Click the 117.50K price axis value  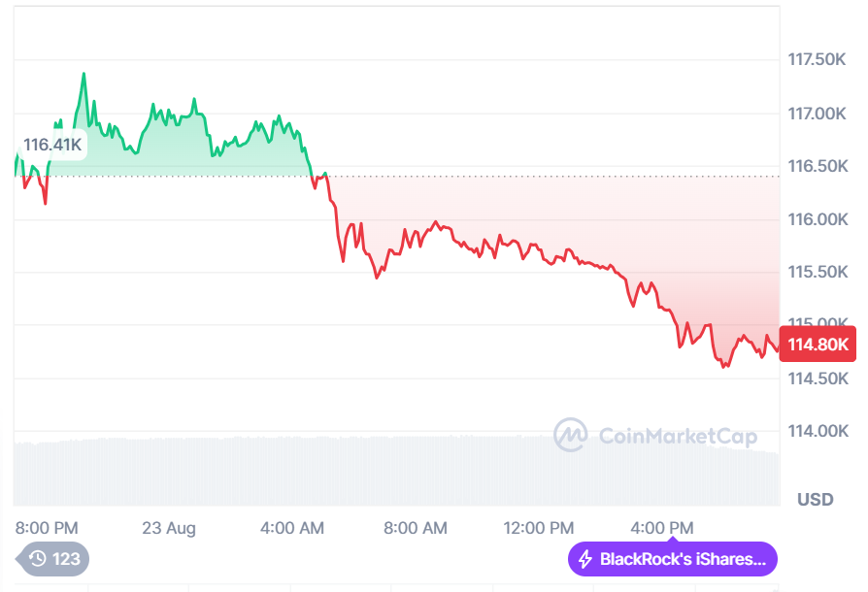tap(817, 60)
